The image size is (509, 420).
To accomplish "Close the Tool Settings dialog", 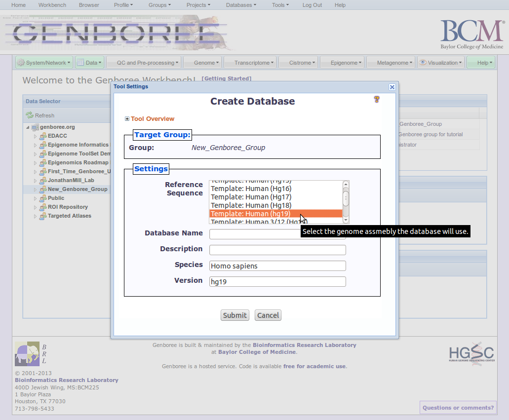I will point(392,87).
